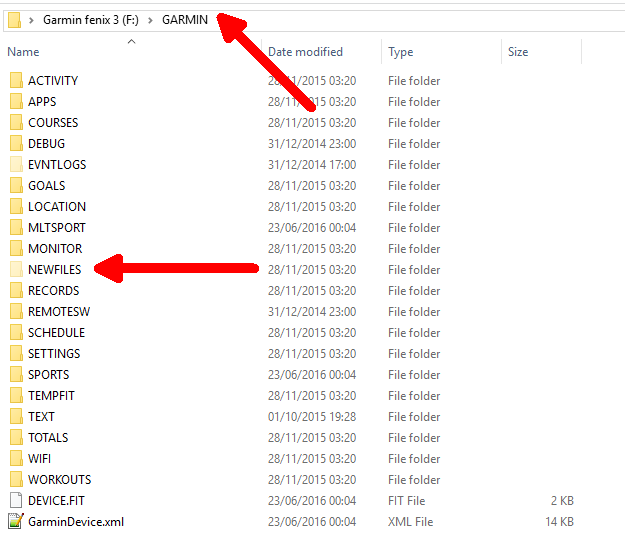The image size is (625, 537).
Task: Expand the chevron before Garmin fenix 3 (F:)
Action: 32,19
